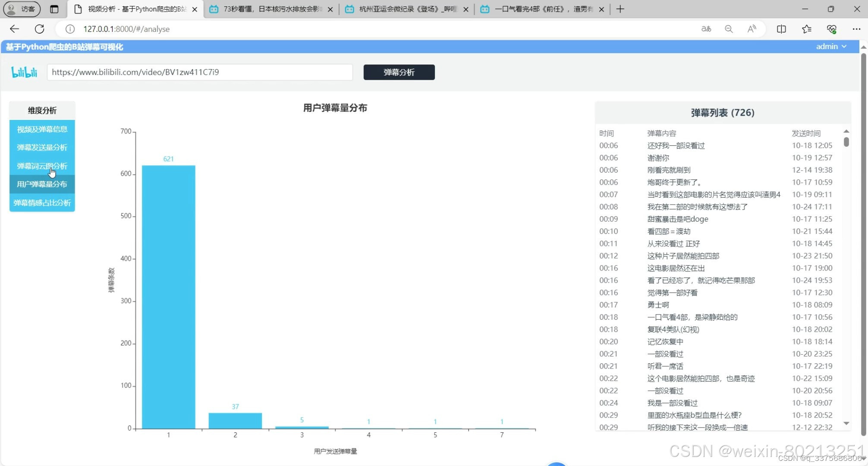Screen dimensions: 868x466
Task: Refresh the page with the reload icon
Action: coord(39,29)
